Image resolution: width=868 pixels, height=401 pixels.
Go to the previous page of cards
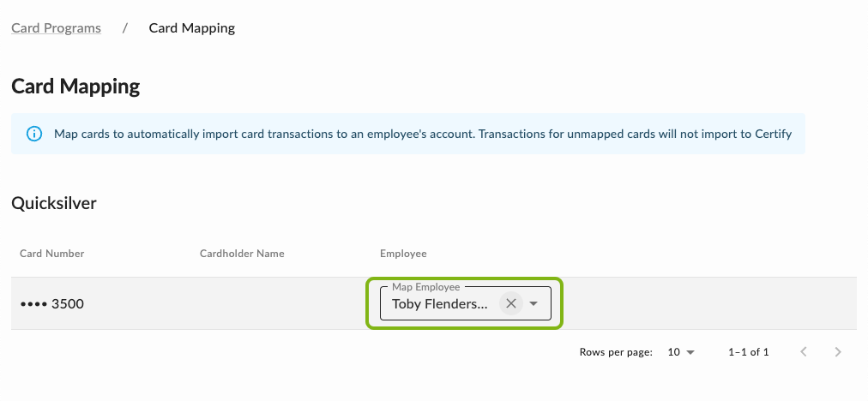pyautogui.click(x=804, y=352)
